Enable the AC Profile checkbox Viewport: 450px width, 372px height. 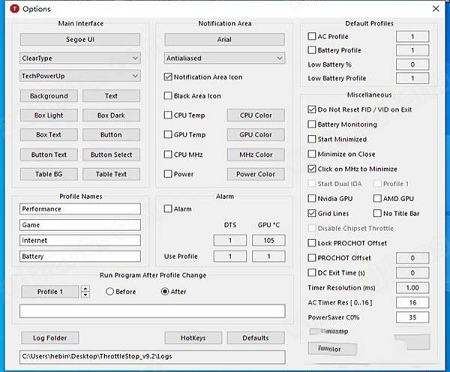point(312,36)
